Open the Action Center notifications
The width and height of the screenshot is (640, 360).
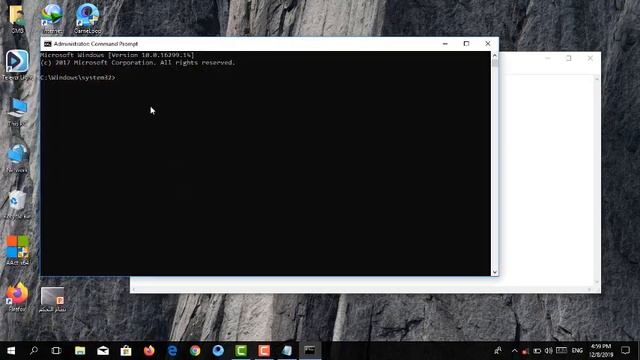(x=625, y=350)
